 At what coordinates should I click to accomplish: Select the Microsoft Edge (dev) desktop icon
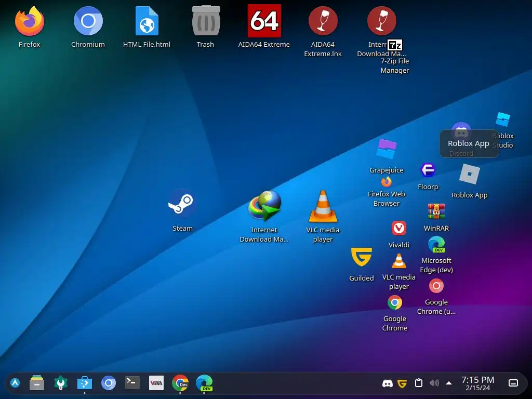tap(436, 245)
